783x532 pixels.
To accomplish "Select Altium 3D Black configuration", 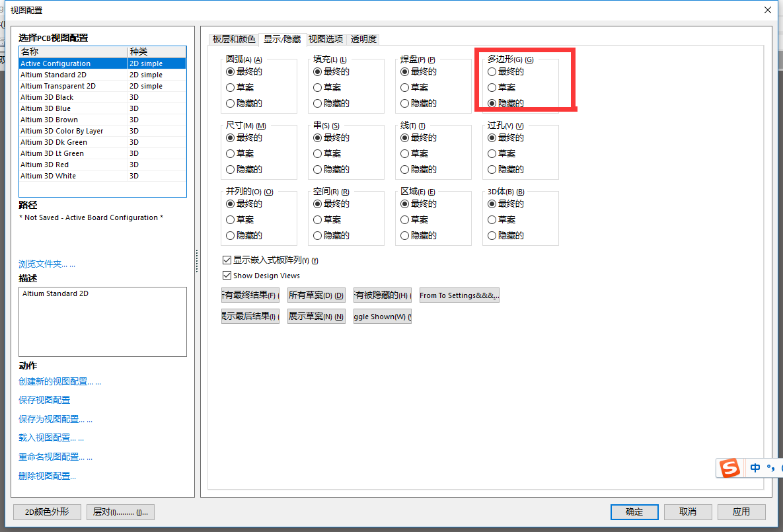I will pyautogui.click(x=102, y=97).
